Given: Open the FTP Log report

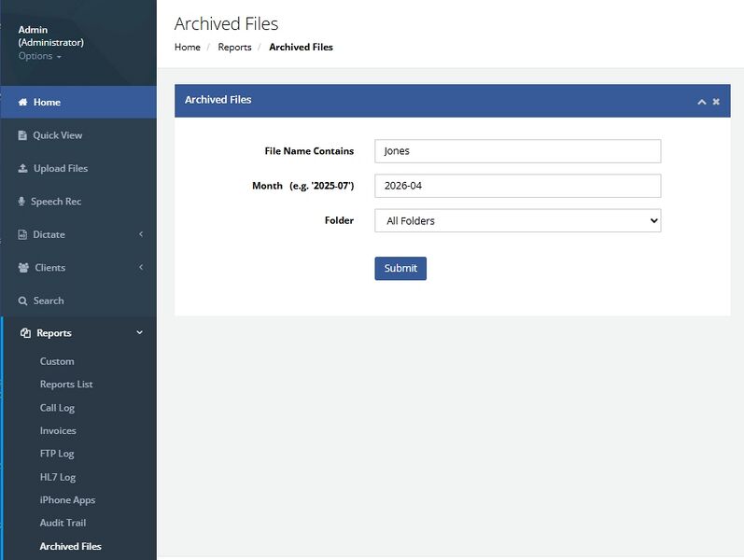Looking at the screenshot, I should pos(57,454).
